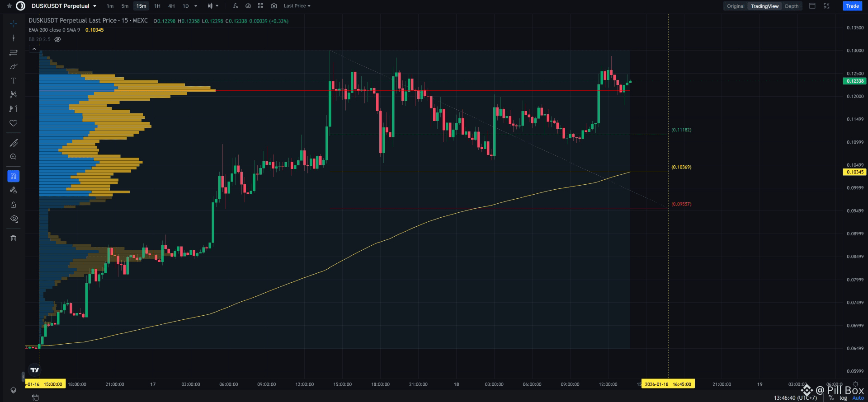The height and width of the screenshot is (402, 868).
Task: Remove all drawings with the trash icon
Action: coord(14,238)
